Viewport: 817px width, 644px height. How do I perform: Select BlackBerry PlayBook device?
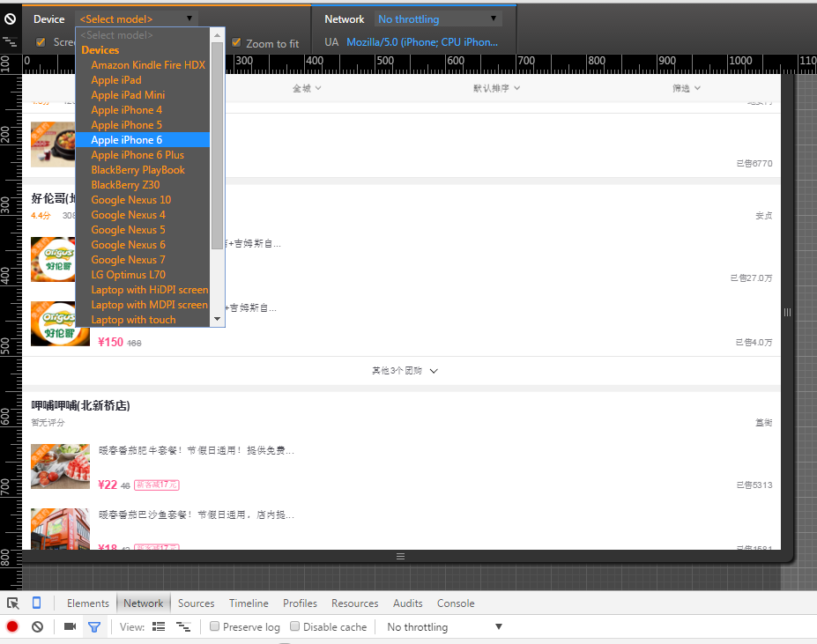coord(143,170)
